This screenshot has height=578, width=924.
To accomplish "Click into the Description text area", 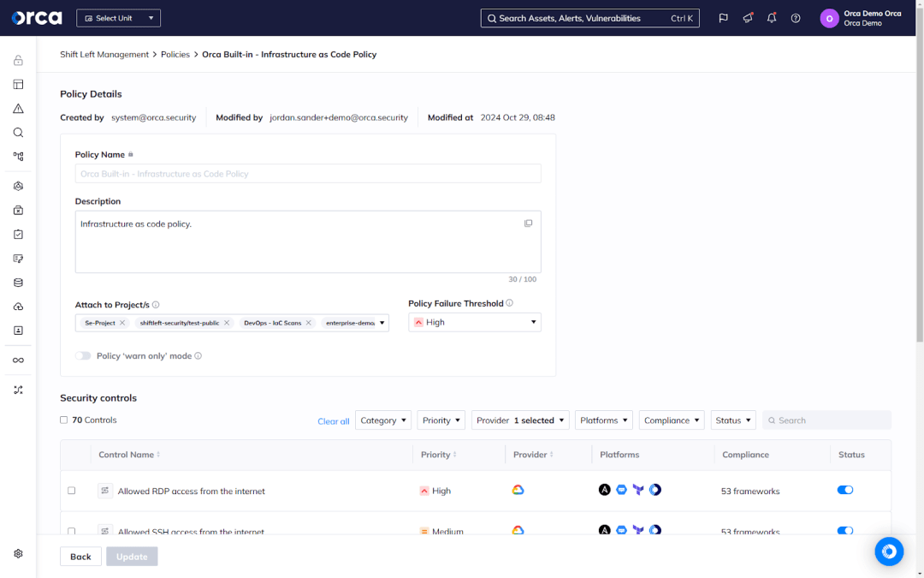I will [x=308, y=241].
